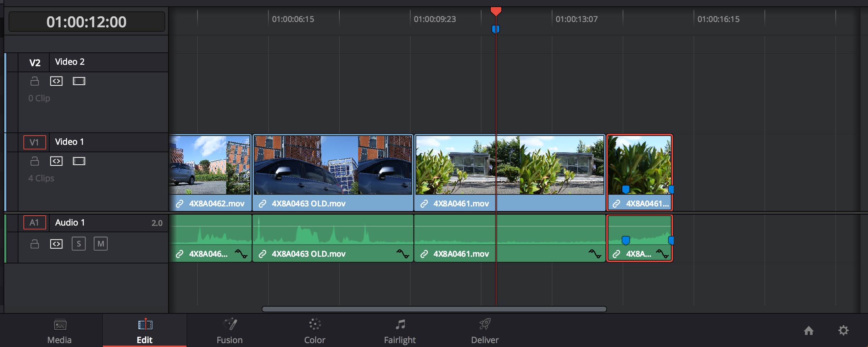
Task: Click the blue timeline marker on ruler
Action: click(x=496, y=29)
